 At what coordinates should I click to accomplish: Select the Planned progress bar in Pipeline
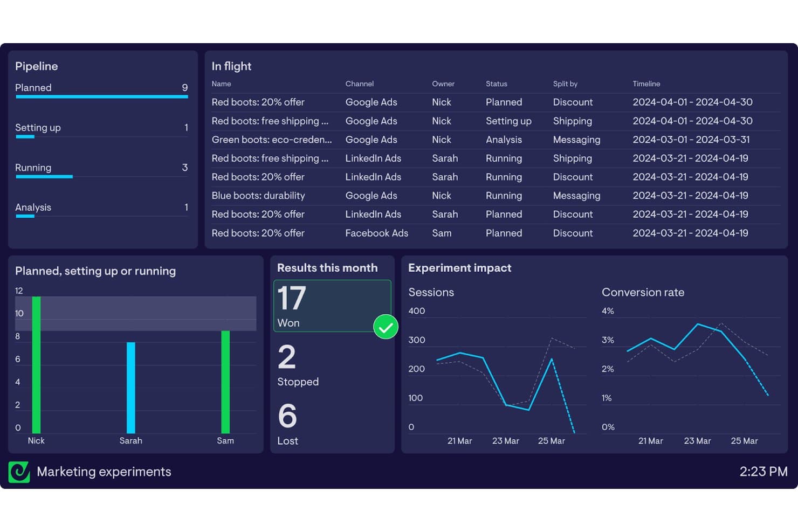[x=102, y=97]
